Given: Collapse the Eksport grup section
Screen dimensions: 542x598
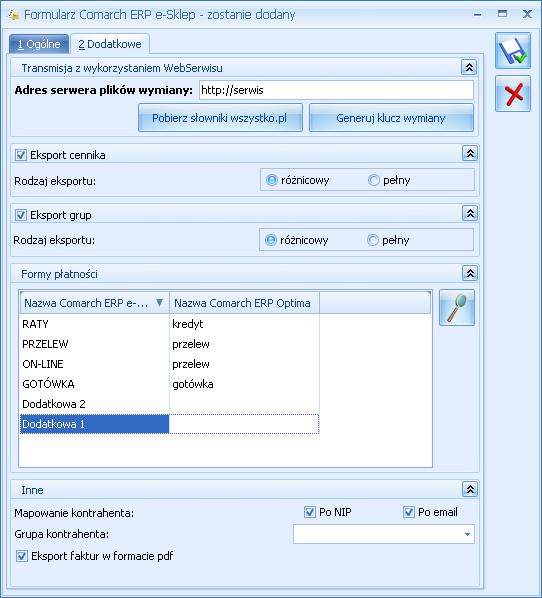Looking at the screenshot, I should (x=470, y=214).
